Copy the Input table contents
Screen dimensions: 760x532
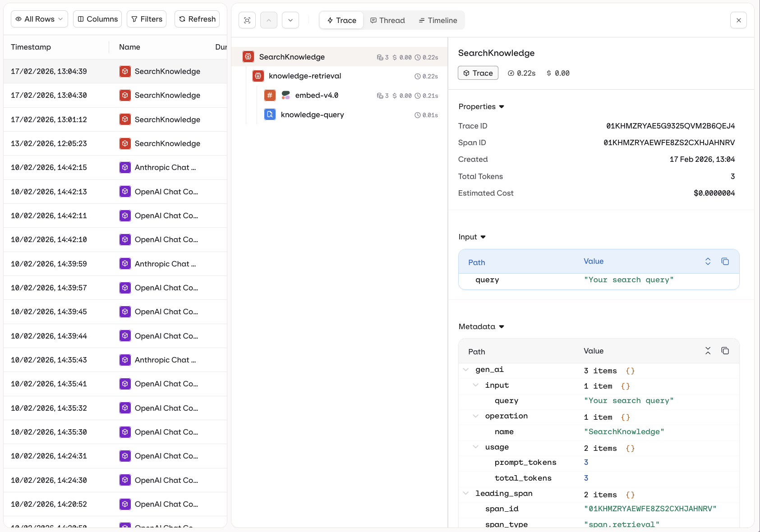[x=725, y=261]
